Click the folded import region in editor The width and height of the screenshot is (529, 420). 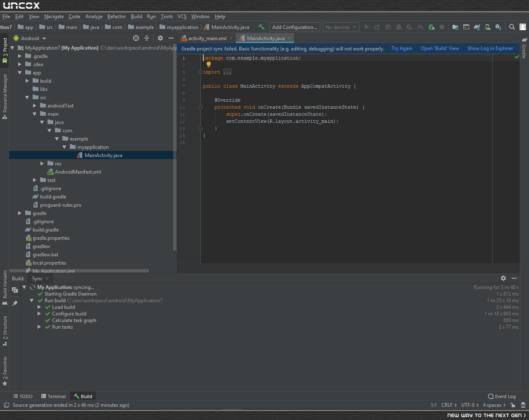pos(228,72)
